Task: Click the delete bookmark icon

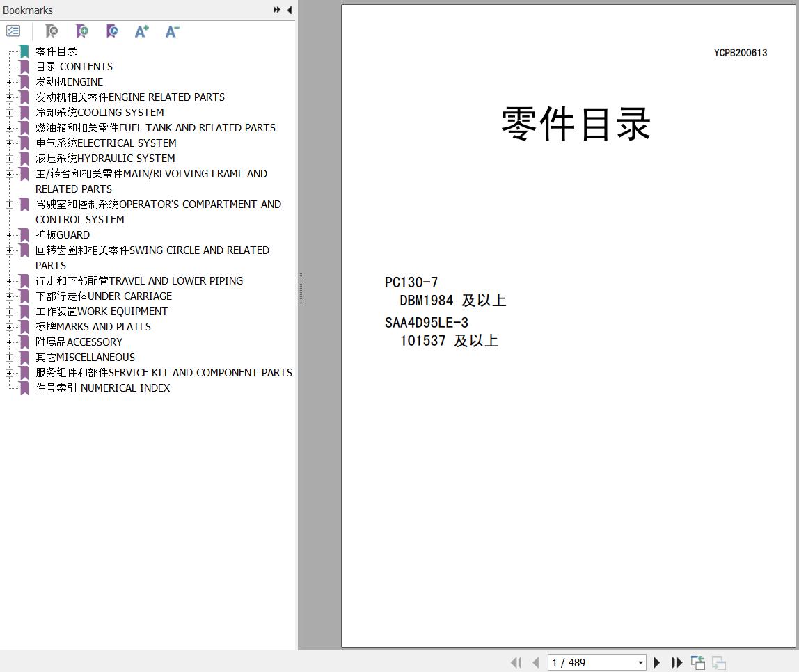Action: pyautogui.click(x=51, y=31)
